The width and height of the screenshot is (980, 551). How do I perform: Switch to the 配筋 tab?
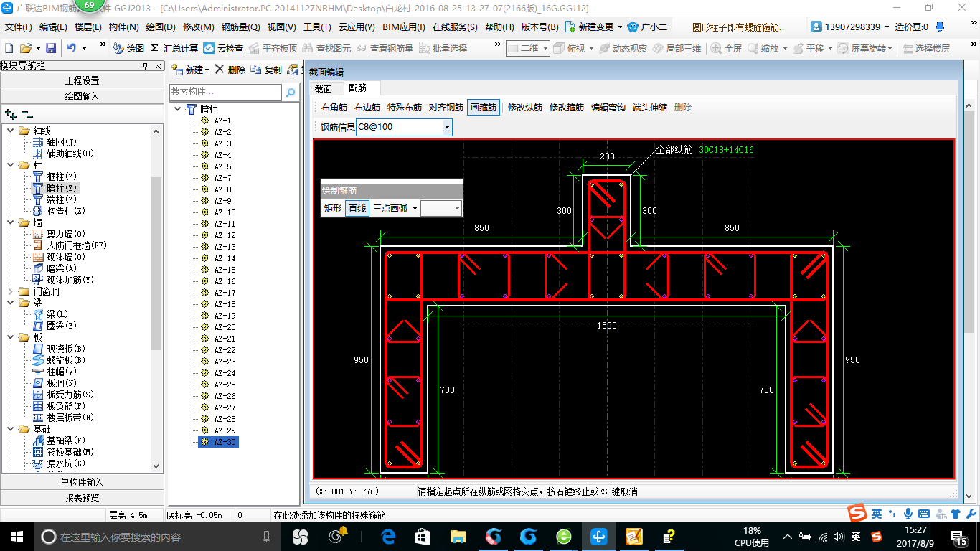pyautogui.click(x=357, y=88)
